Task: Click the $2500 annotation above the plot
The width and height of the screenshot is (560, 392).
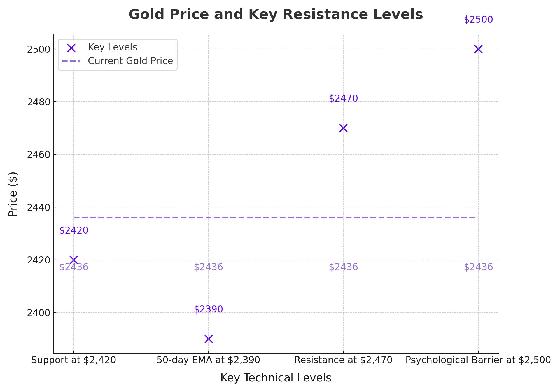Action: click(478, 20)
